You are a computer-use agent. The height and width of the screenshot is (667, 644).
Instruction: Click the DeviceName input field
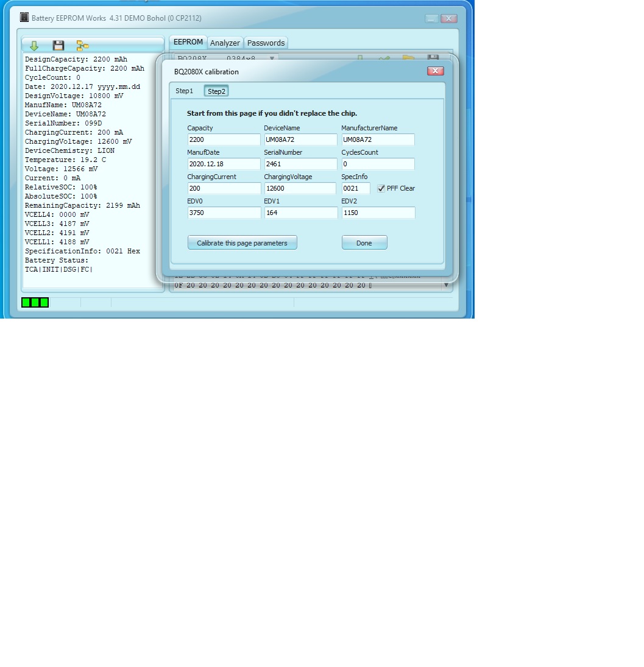(301, 139)
